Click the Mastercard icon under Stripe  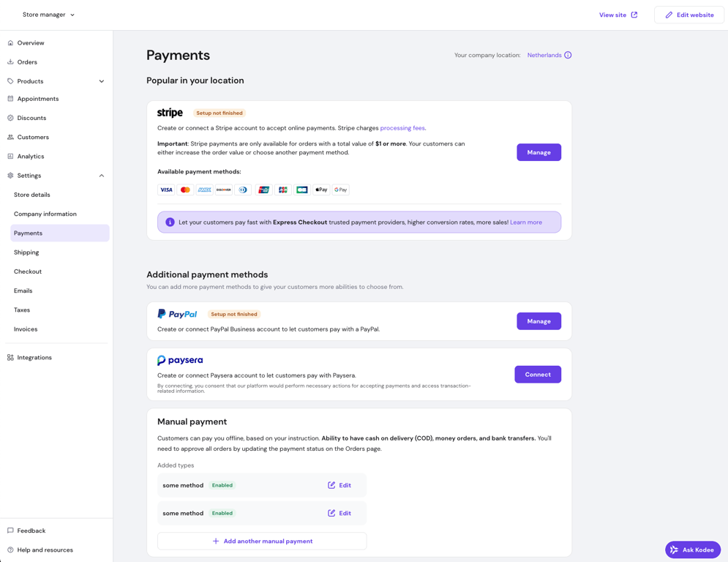(x=185, y=190)
